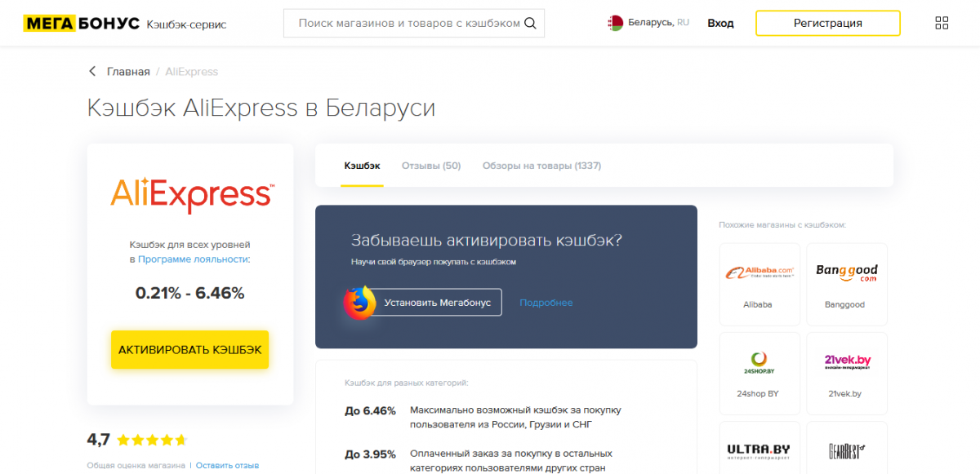Click Общая оценка магазина text
980x474 pixels.
[136, 465]
